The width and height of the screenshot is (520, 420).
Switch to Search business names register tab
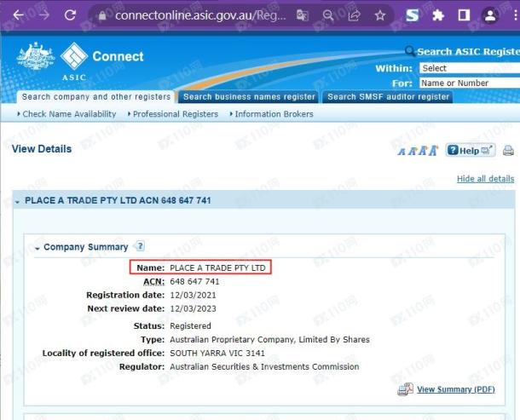click(x=249, y=97)
